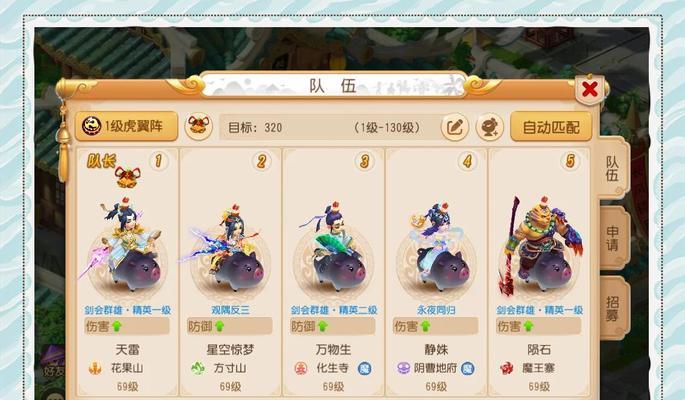This screenshot has width=685, height=400.
Task: Click the bell icon beside target bar
Action: [199, 126]
